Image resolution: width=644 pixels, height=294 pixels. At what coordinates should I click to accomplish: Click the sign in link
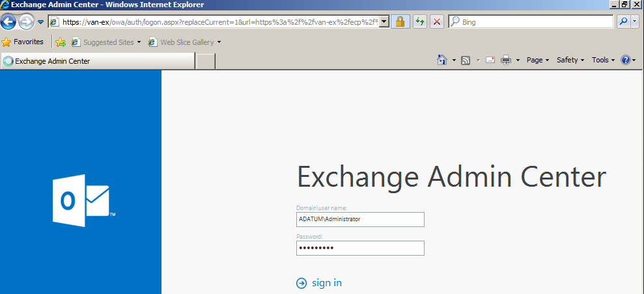click(327, 283)
